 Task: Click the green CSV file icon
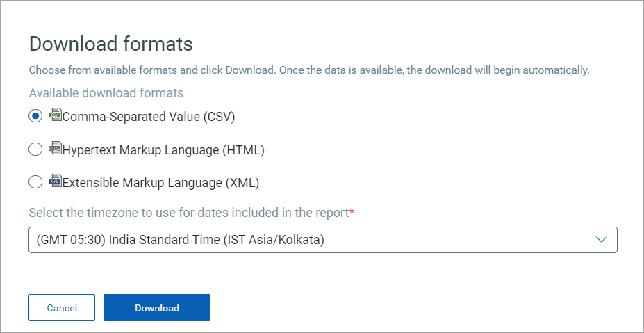(55, 114)
